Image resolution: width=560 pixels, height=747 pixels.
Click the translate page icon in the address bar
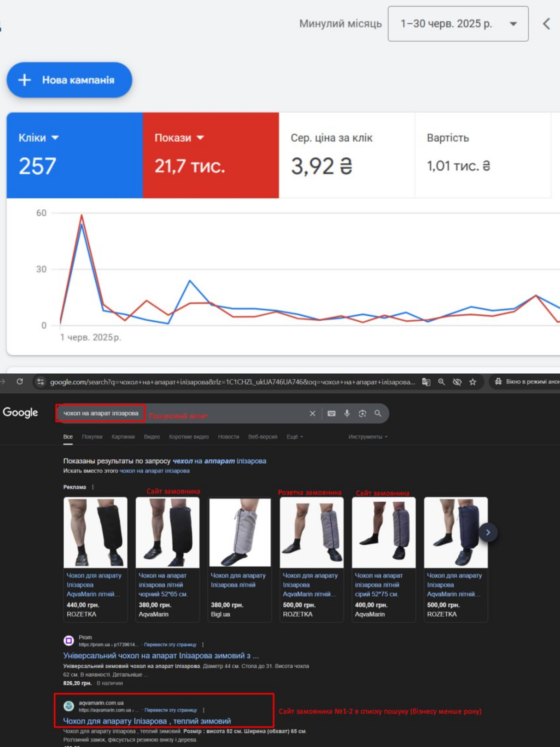(426, 382)
